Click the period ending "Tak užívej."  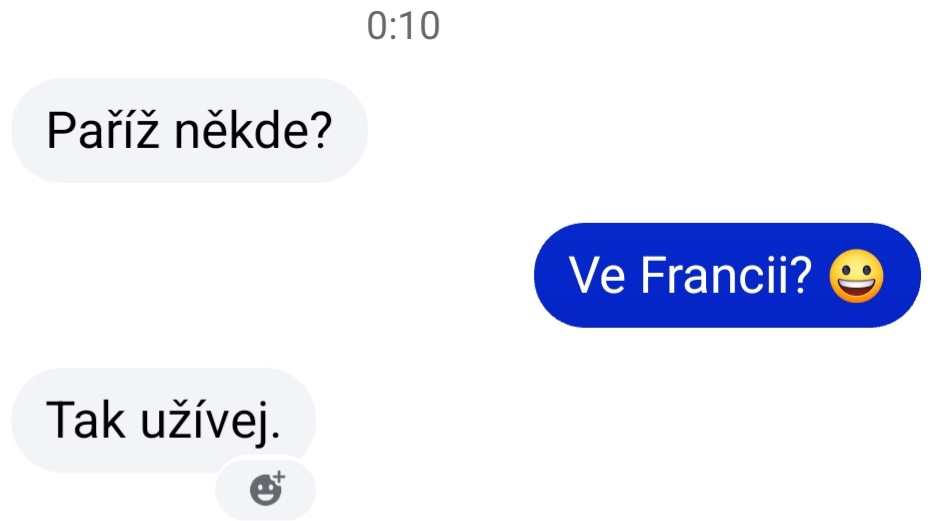[275, 435]
